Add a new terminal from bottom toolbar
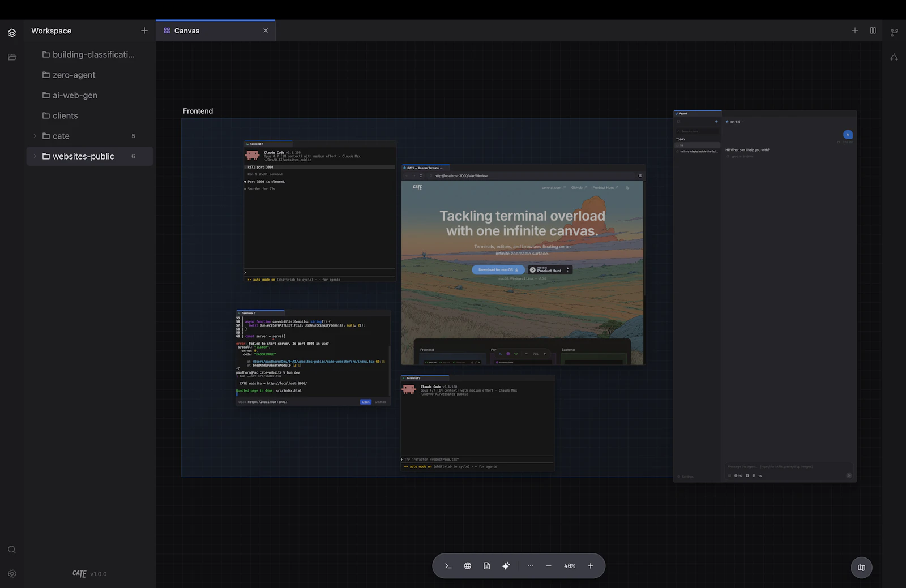Viewport: 906px width, 588px height. click(448, 566)
